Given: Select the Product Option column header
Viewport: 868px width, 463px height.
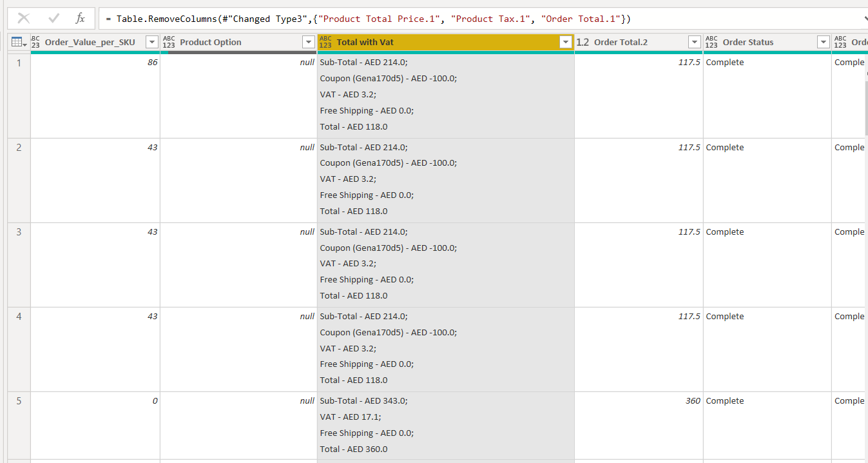Looking at the screenshot, I should pyautogui.click(x=211, y=42).
